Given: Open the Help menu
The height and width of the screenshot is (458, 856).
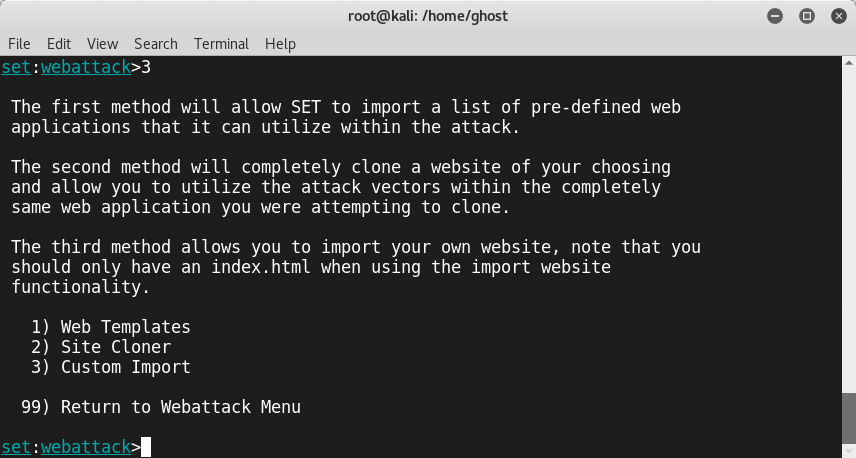Looking at the screenshot, I should tap(280, 44).
